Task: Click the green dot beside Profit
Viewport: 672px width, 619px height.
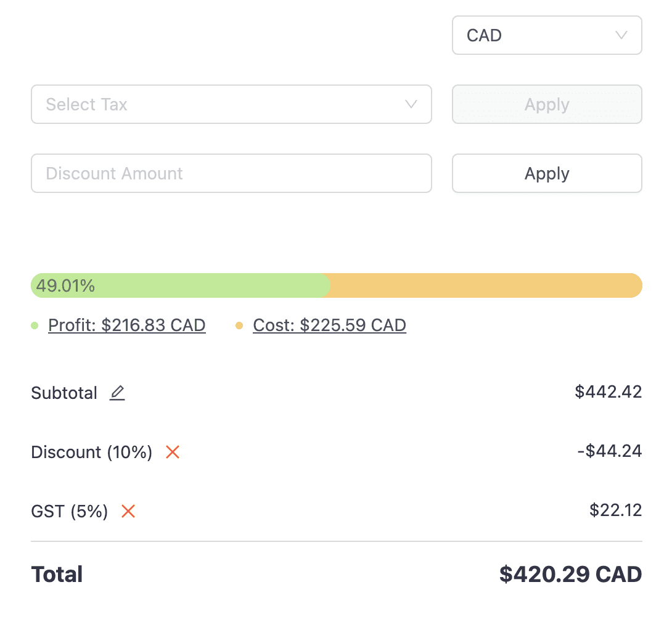Action: pyautogui.click(x=35, y=326)
